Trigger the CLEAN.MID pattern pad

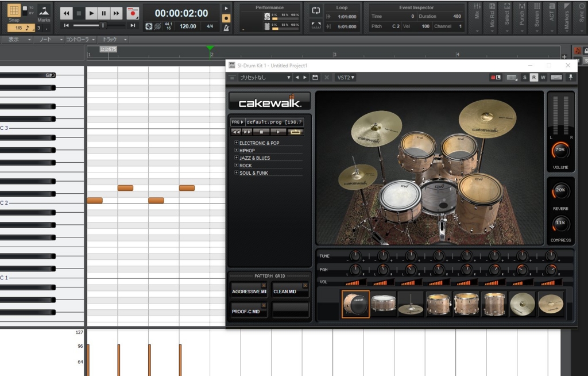click(x=290, y=290)
